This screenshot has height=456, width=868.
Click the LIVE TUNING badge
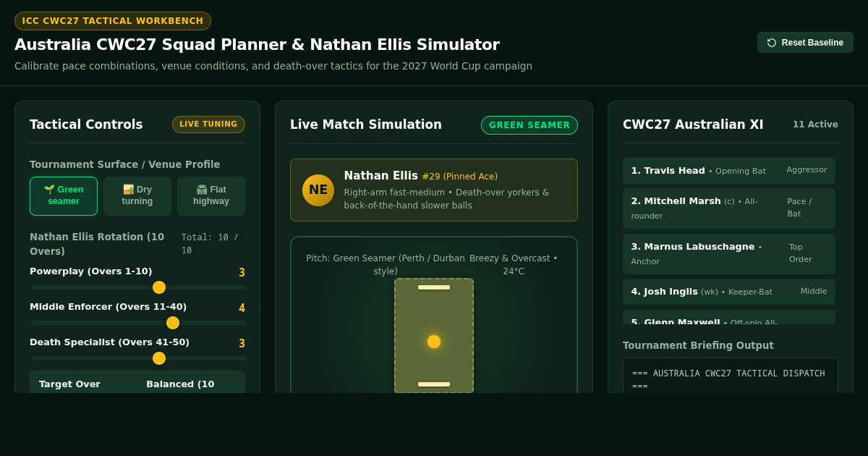pyautogui.click(x=208, y=124)
